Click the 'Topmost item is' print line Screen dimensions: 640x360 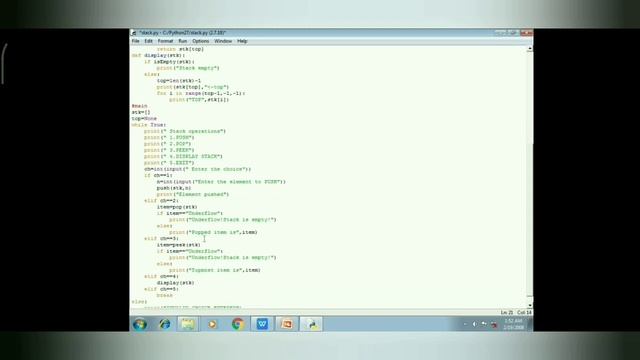[x=215, y=270]
